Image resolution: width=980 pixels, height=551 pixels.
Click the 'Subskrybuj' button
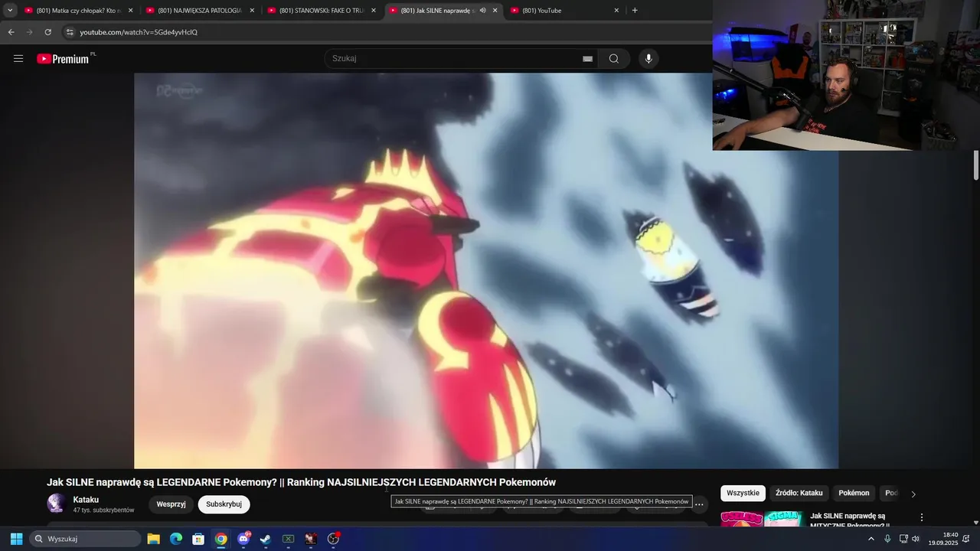pyautogui.click(x=224, y=504)
